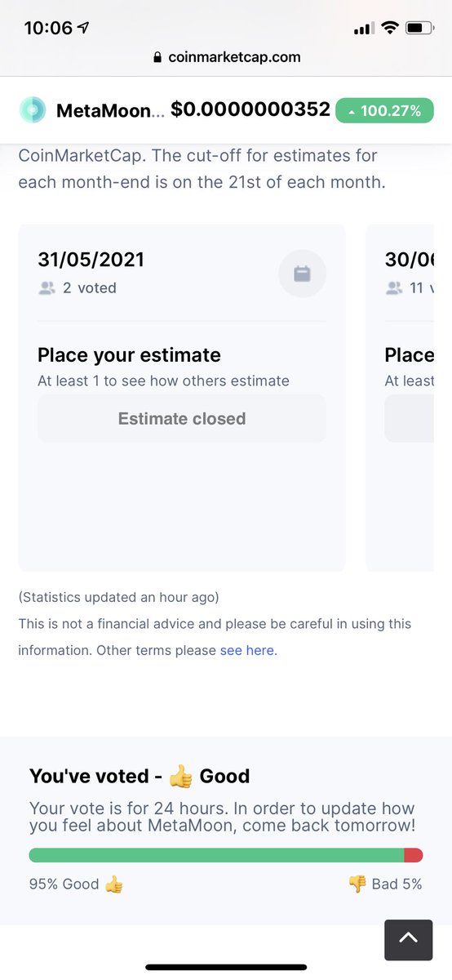Screen dimensions: 452x980
Task: Tap the green Good portion of vote bar
Action: click(216, 855)
